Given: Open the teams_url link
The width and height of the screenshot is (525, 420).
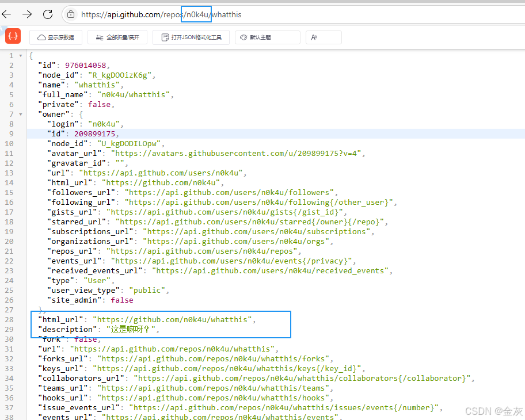Looking at the screenshot, I should [x=213, y=388].
